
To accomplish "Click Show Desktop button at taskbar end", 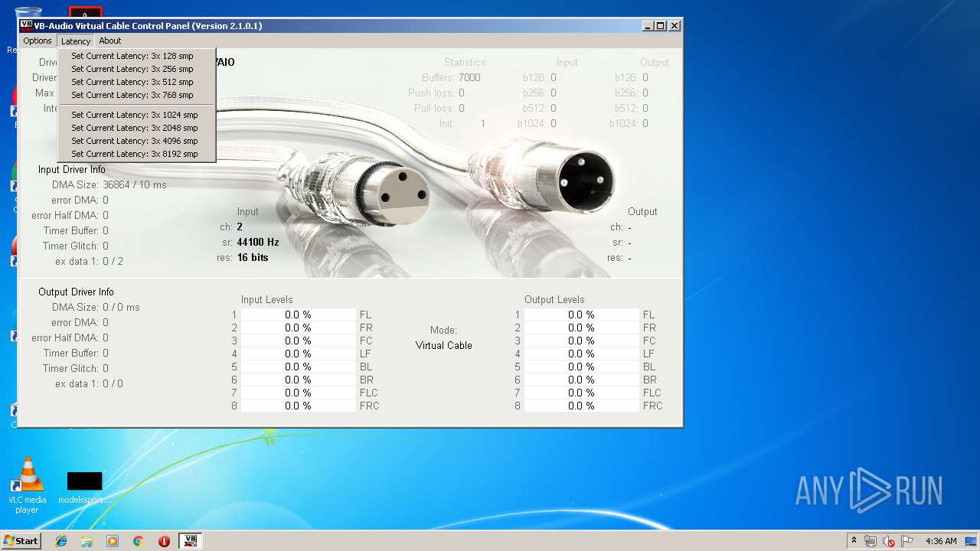I will 972,541.
